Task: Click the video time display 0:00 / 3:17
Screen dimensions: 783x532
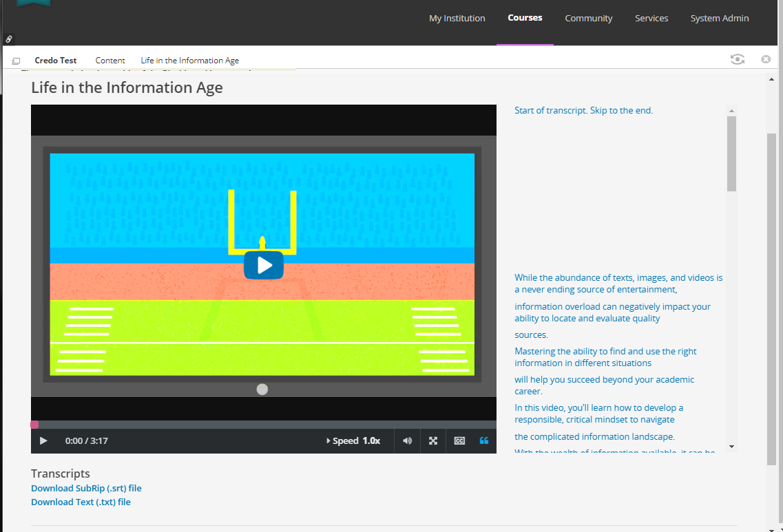Action: pyautogui.click(x=86, y=440)
